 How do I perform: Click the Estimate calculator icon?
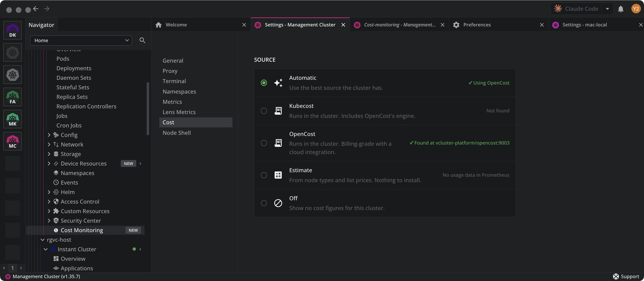click(x=278, y=175)
